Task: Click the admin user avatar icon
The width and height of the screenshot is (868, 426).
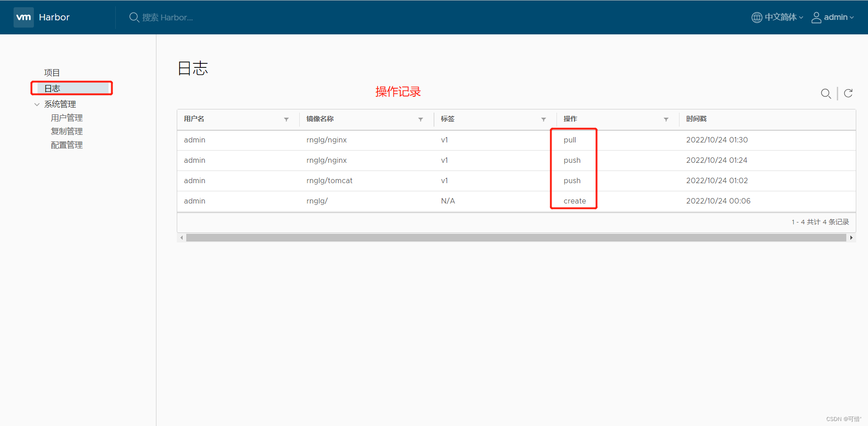Action: click(x=816, y=17)
